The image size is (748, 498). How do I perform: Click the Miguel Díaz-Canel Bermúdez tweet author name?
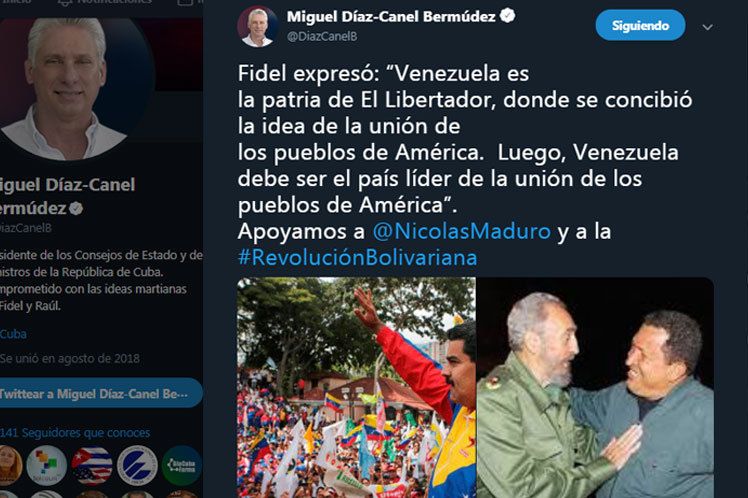click(391, 17)
